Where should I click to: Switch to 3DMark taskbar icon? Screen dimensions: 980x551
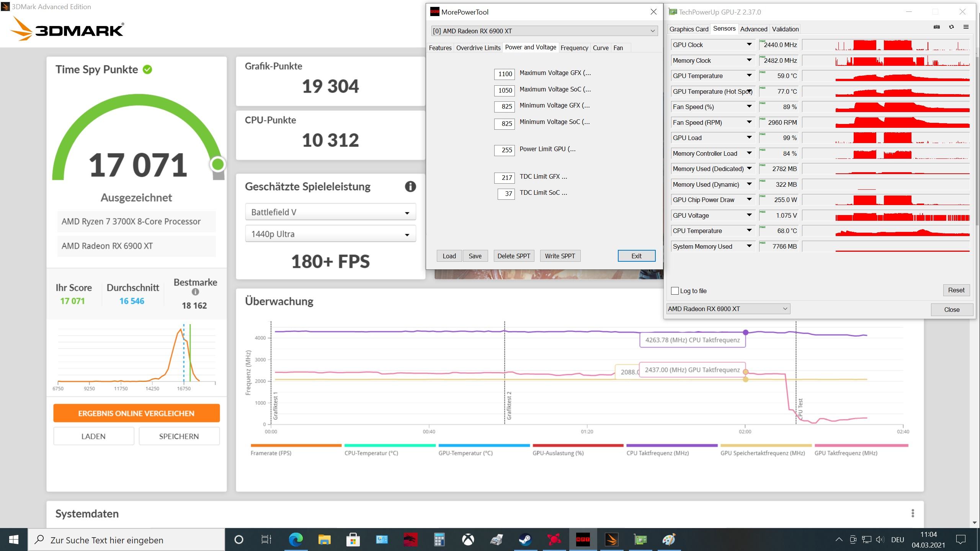pyautogui.click(x=611, y=540)
